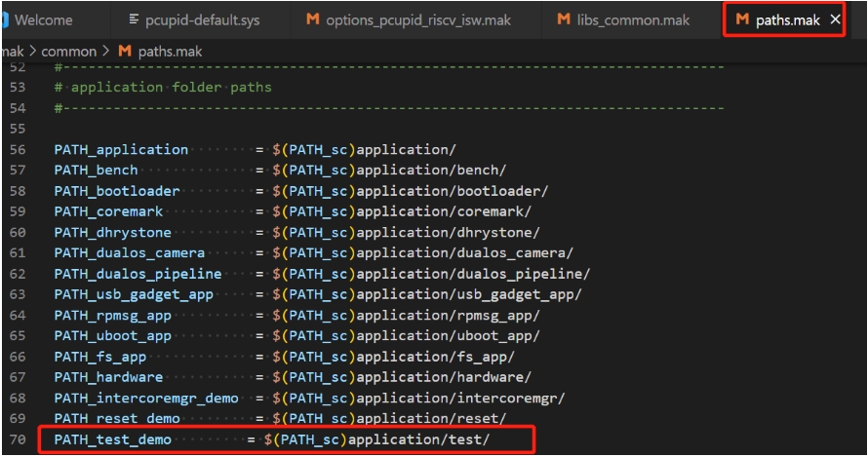
Task: Switch to the Welcome tab
Action: coord(44,19)
